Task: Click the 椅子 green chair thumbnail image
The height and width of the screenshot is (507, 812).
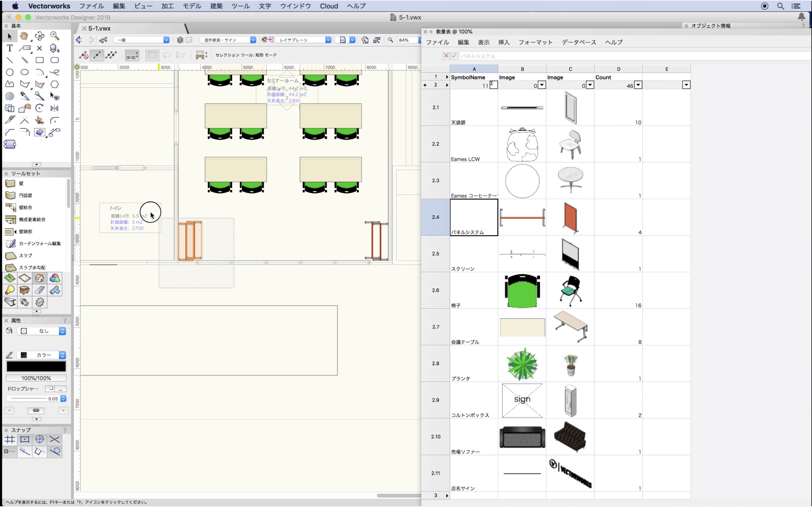Action: coord(522,291)
